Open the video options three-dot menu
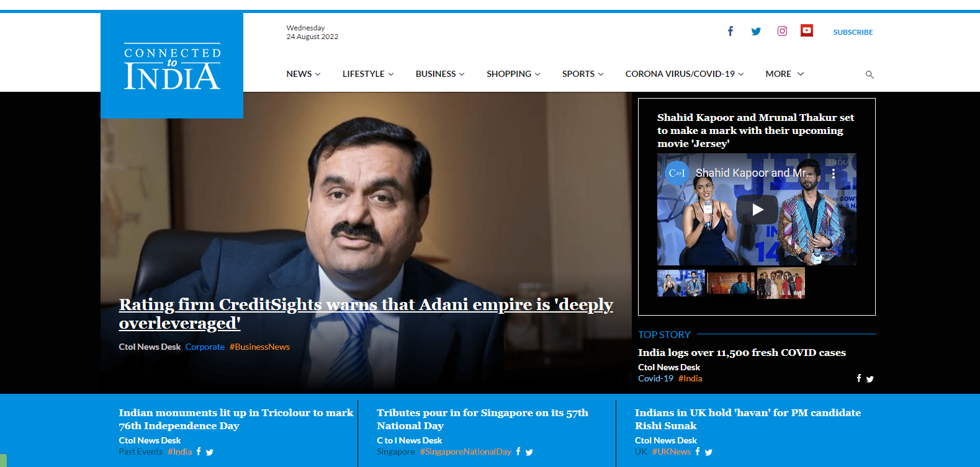Screen dimensions: 980x467 [x=834, y=174]
